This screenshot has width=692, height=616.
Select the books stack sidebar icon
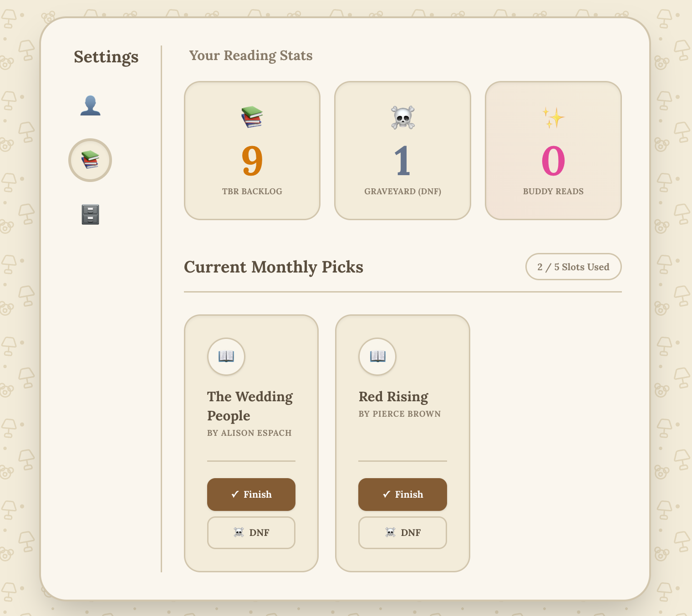[90, 160]
